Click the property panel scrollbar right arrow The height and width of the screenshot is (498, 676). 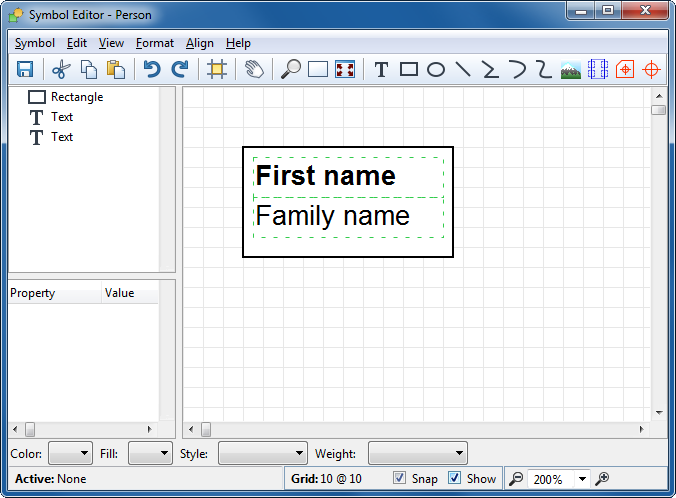click(150, 429)
